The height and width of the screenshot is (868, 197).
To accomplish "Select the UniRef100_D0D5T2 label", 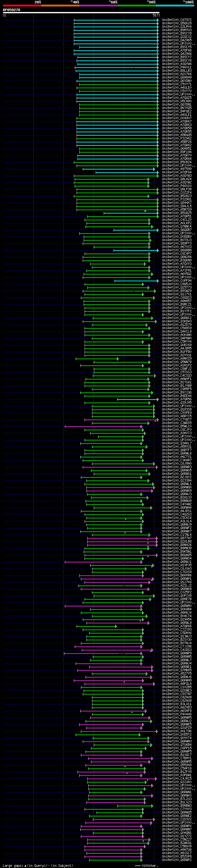I will point(177,735).
